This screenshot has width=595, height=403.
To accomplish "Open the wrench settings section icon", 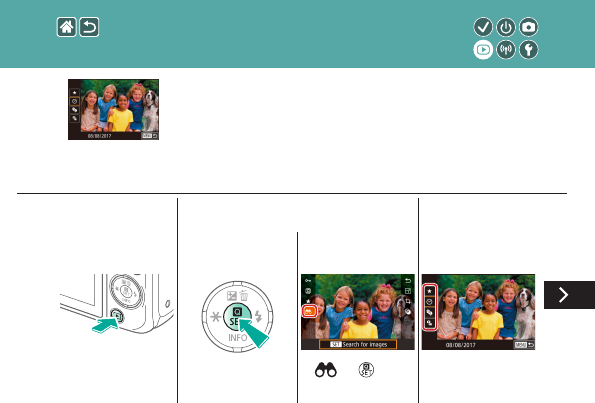I will click(529, 50).
